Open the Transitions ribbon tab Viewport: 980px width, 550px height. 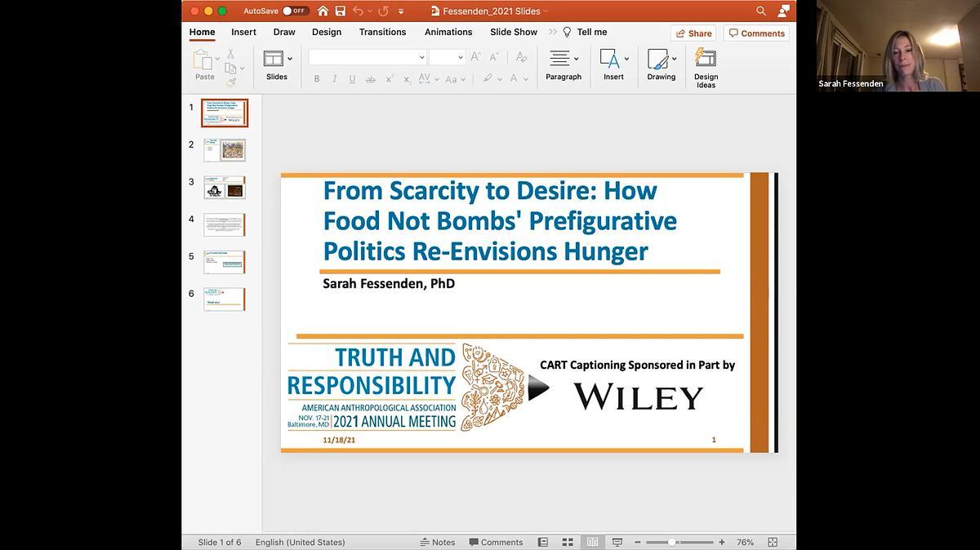click(x=382, y=33)
